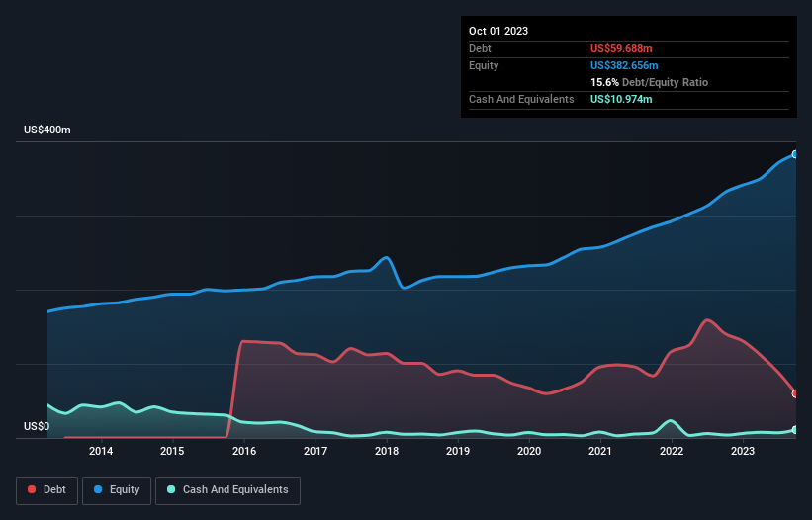The height and width of the screenshot is (520, 812).
Task: Click the US$59.688m debt value
Action: 621,48
